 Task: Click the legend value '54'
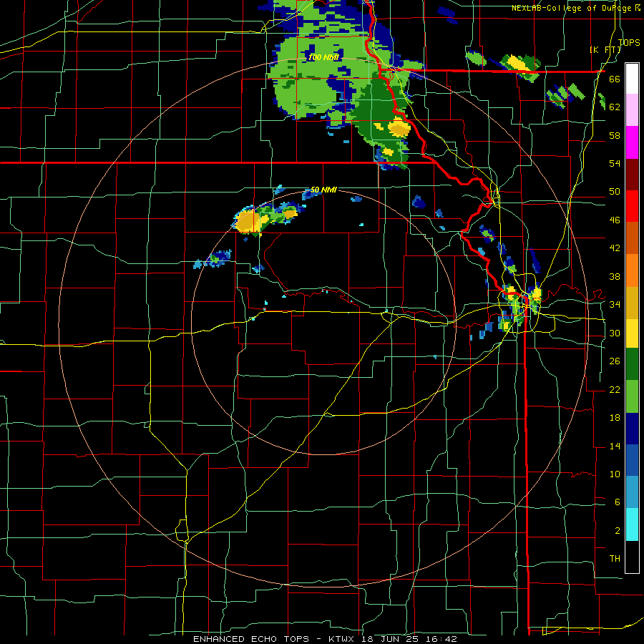tap(615, 163)
